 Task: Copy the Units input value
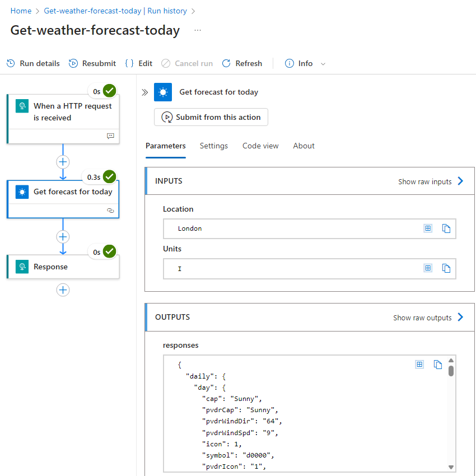[446, 268]
